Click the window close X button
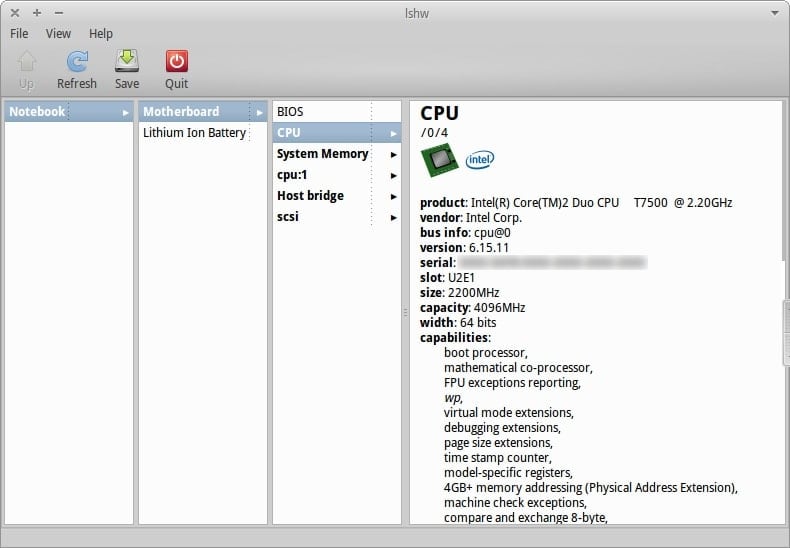Screen dimensions: 790x548 click(x=15, y=13)
